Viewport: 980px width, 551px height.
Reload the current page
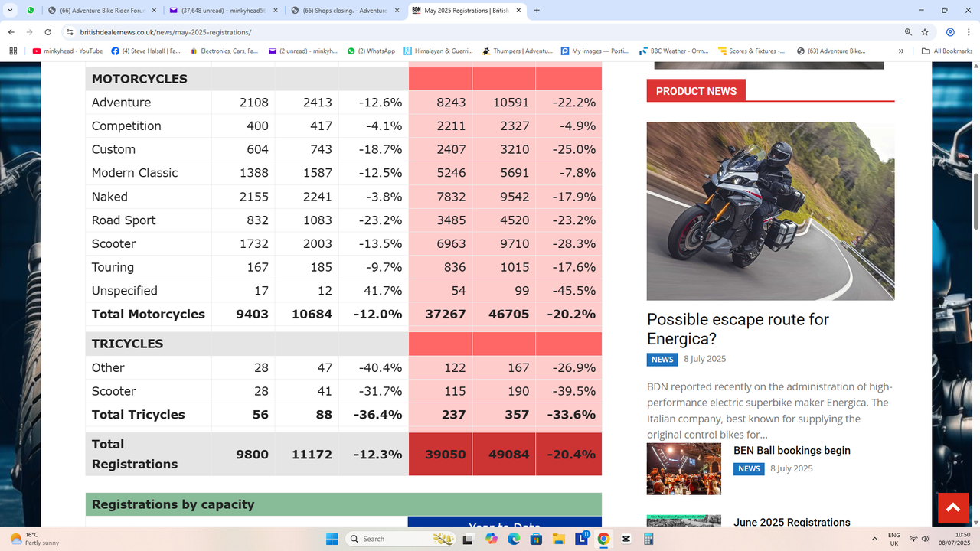[48, 32]
